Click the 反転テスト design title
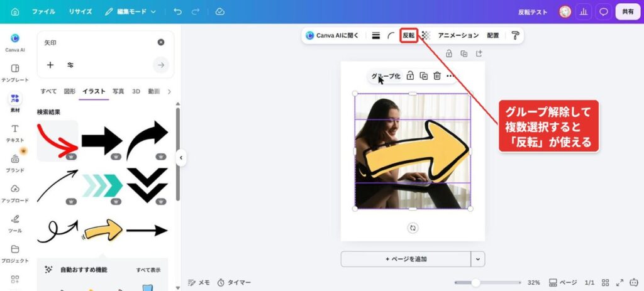This screenshot has height=291, width=644. (533, 12)
